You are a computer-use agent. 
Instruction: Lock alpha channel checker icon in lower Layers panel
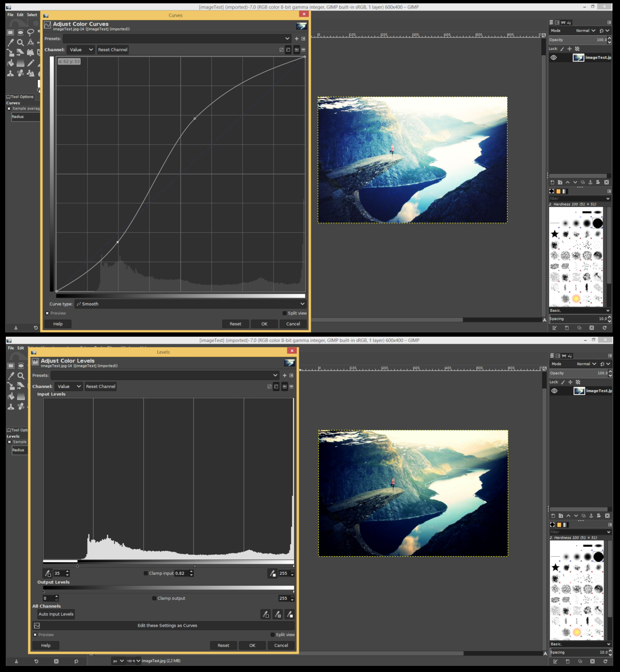point(578,382)
